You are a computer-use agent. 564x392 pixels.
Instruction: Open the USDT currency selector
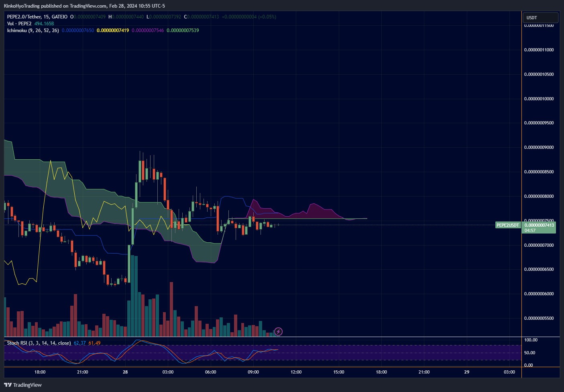click(540, 18)
